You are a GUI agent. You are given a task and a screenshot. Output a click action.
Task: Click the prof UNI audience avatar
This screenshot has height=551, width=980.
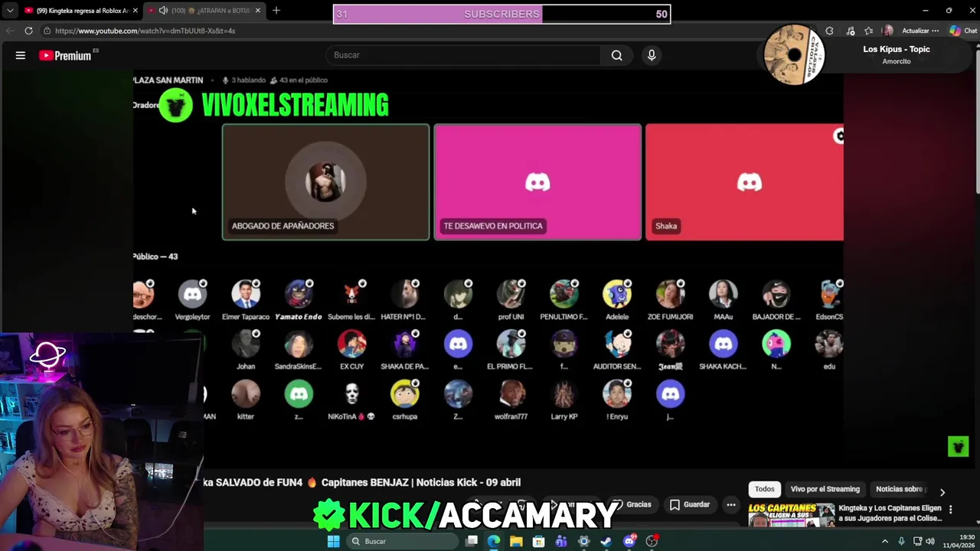pyautogui.click(x=511, y=294)
